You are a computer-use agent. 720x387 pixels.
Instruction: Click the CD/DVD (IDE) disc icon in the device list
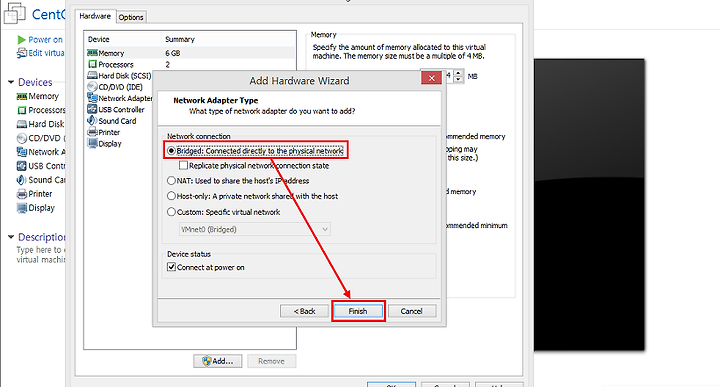coord(92,87)
